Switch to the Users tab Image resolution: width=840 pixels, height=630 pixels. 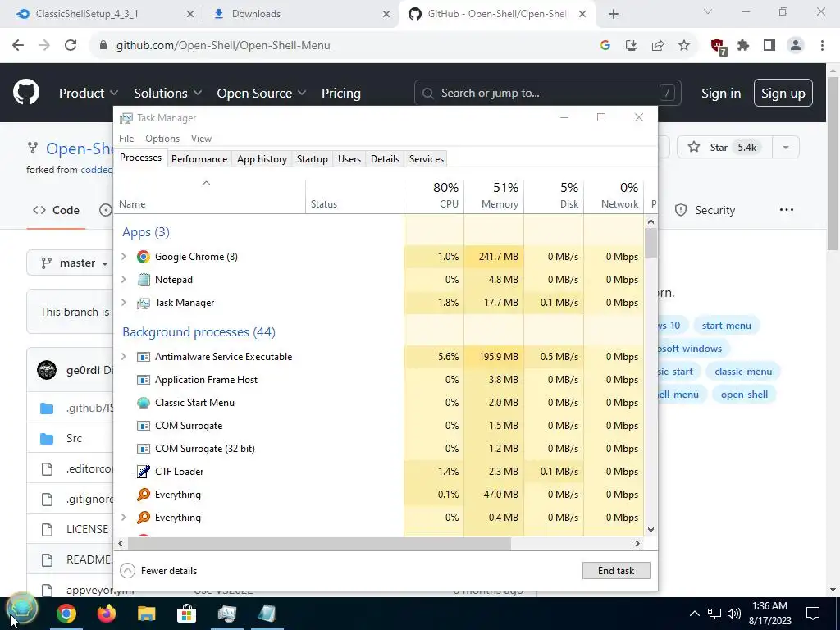349,159
